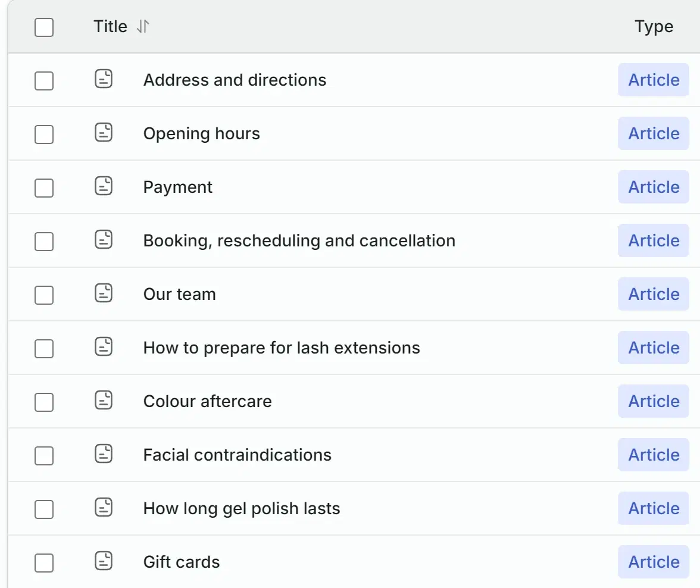The height and width of the screenshot is (588, 700).
Task: Open the Payment article
Action: click(x=177, y=187)
